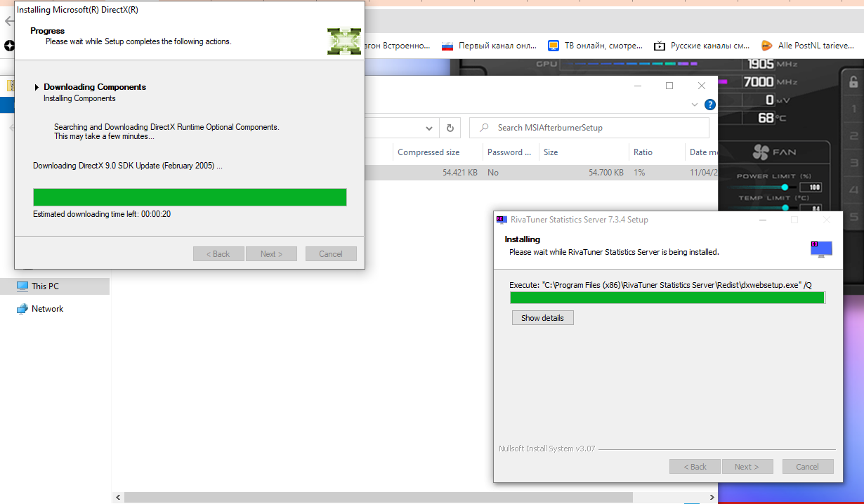The height and width of the screenshot is (504, 864).
Task: Click the 11/04 date cell in Explorer
Action: pos(703,173)
